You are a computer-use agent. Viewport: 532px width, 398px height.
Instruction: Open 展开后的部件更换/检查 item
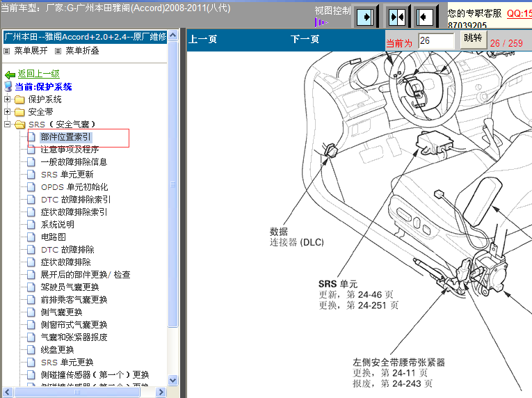(86, 274)
